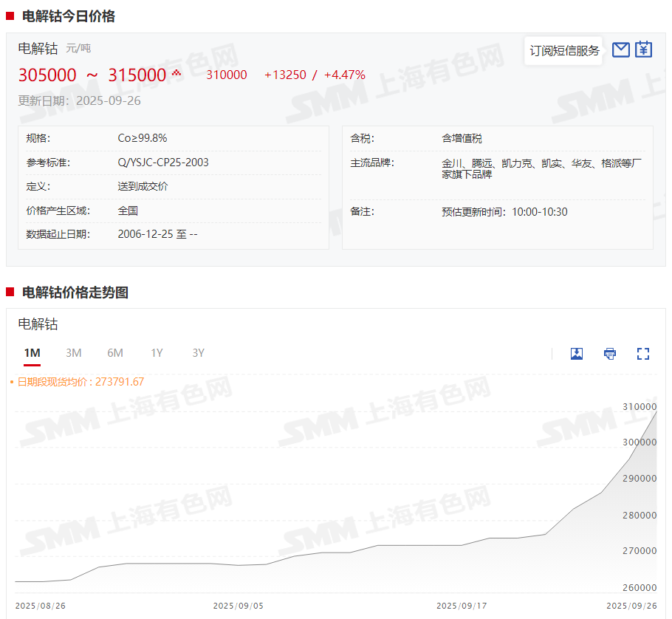Print the cobalt price chart
The image size is (672, 619).
(610, 354)
